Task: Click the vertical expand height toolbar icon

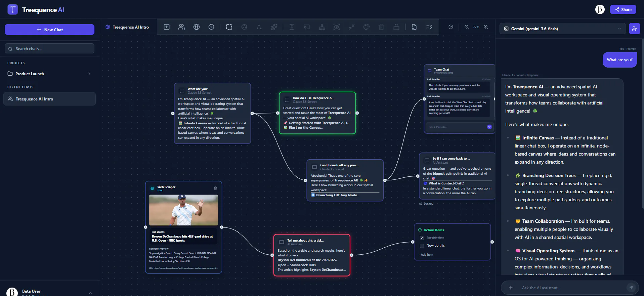Action: point(292,27)
